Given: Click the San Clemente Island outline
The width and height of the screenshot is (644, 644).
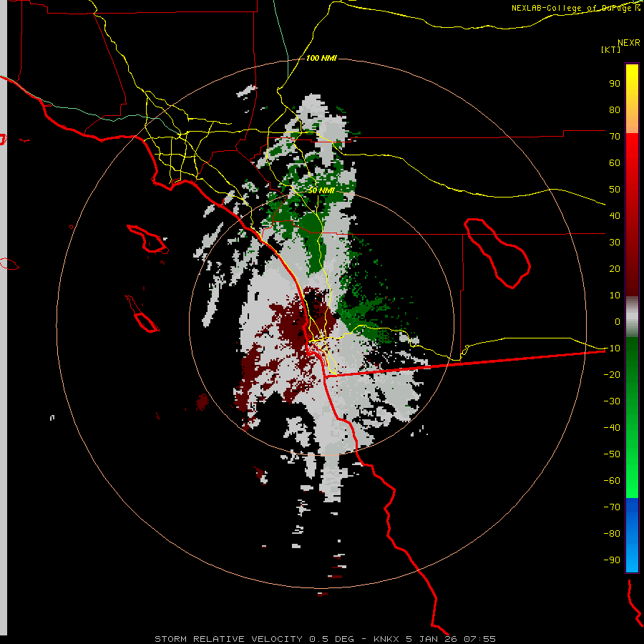Looking at the screenshot, I should [142, 314].
